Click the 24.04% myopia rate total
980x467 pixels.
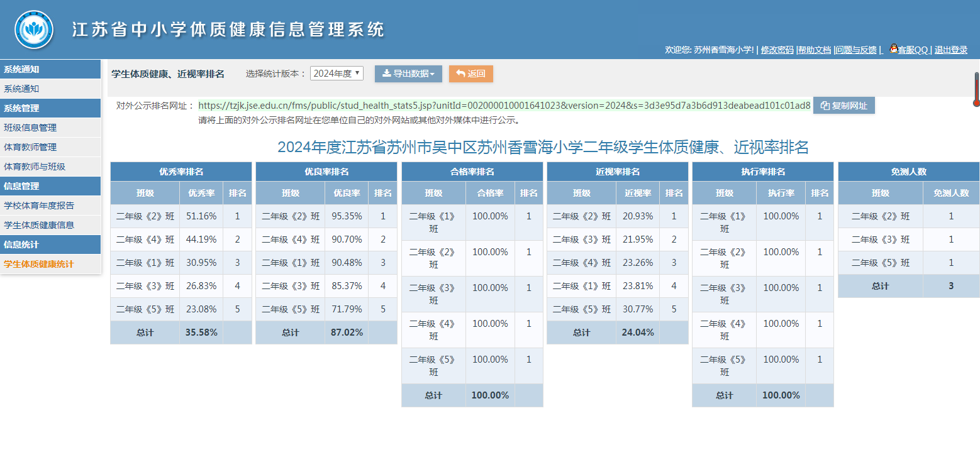click(638, 332)
